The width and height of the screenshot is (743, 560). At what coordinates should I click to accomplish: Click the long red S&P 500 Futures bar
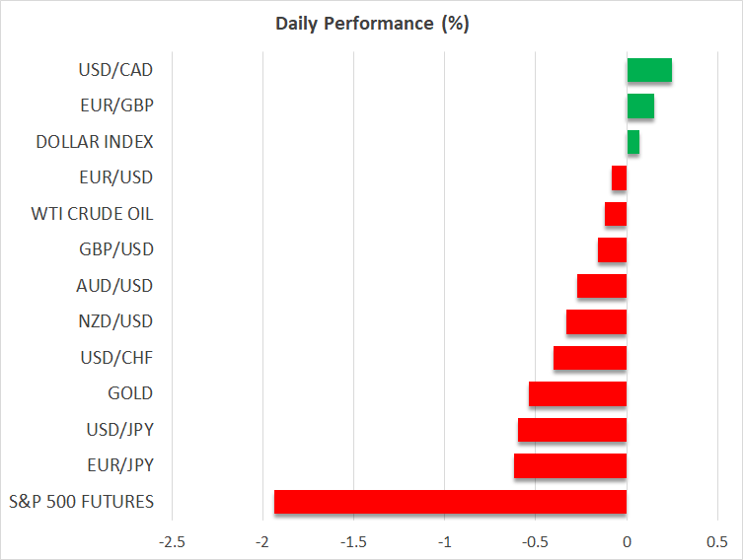click(x=450, y=502)
